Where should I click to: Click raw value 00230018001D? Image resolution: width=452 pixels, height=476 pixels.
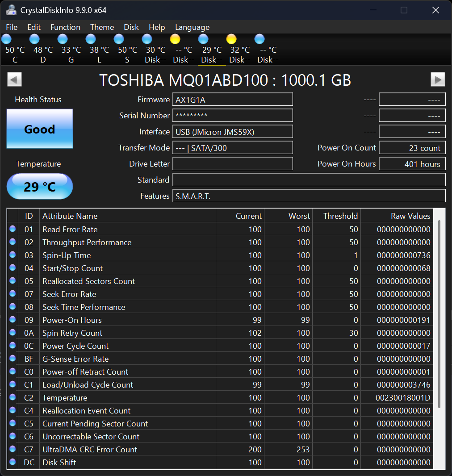click(x=403, y=398)
